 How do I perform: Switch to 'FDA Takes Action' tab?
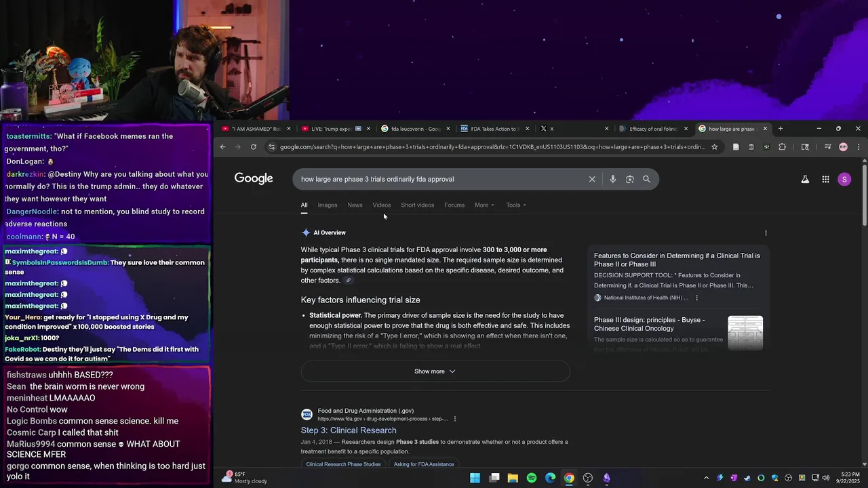tap(494, 129)
